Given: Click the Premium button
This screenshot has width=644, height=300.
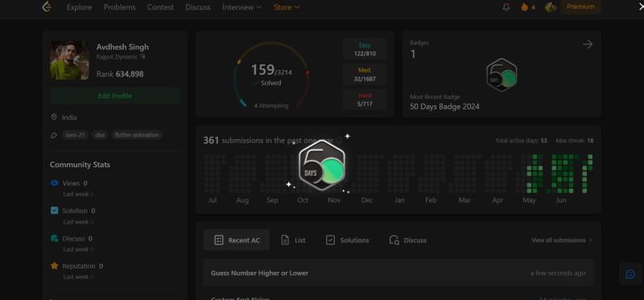Looking at the screenshot, I should point(580,6).
